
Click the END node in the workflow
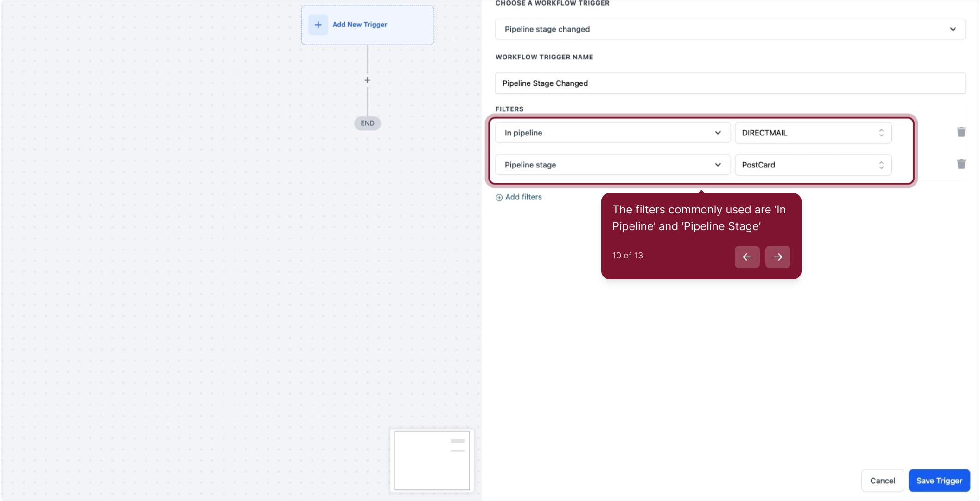[x=367, y=123]
